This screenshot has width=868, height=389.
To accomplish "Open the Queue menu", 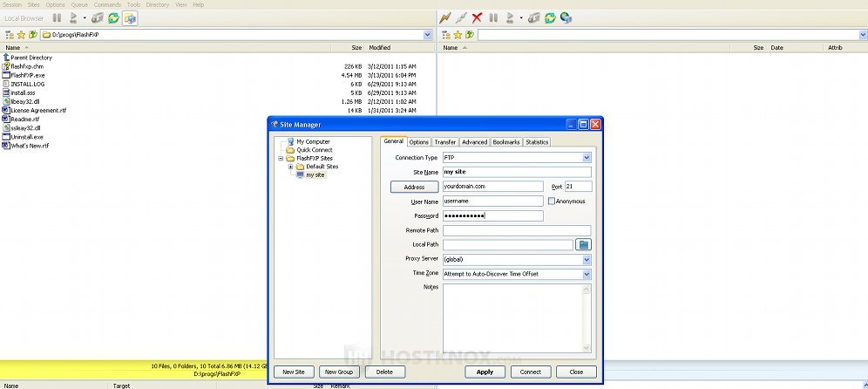I will [x=79, y=4].
